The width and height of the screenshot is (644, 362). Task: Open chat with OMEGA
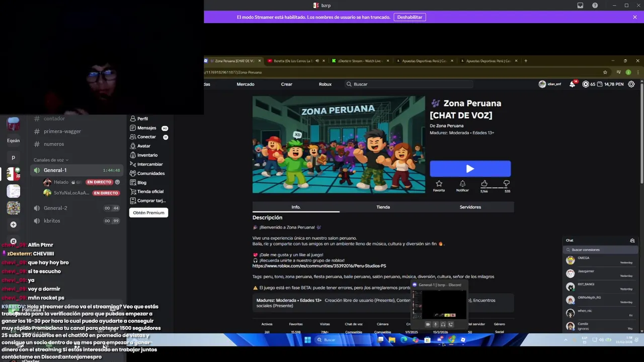click(600, 260)
